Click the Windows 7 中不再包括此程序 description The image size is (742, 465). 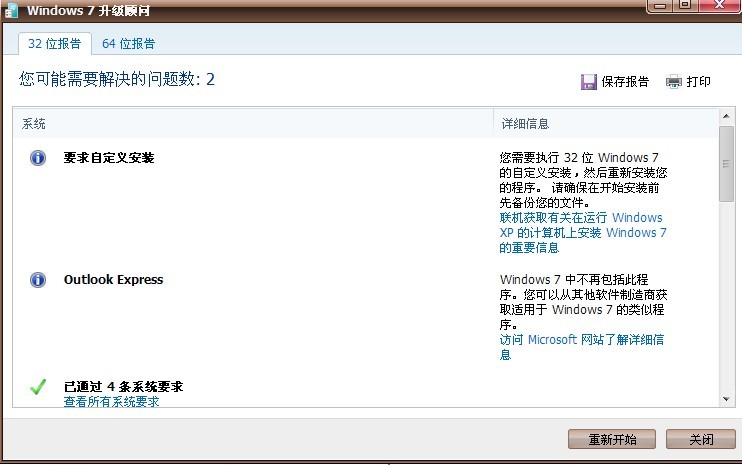[583, 302]
